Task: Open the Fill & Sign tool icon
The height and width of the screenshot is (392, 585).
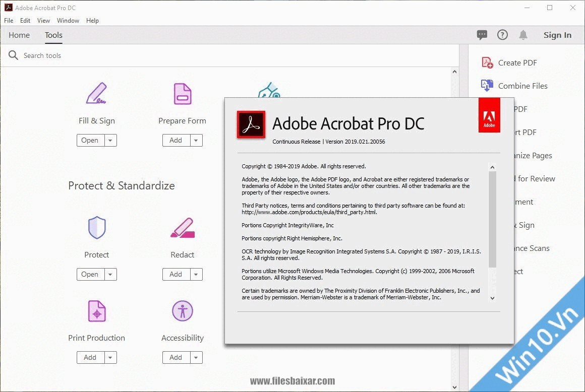Action: [x=96, y=93]
